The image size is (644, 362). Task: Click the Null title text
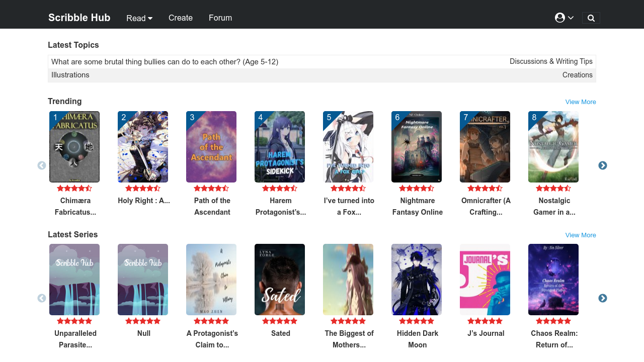pyautogui.click(x=144, y=333)
